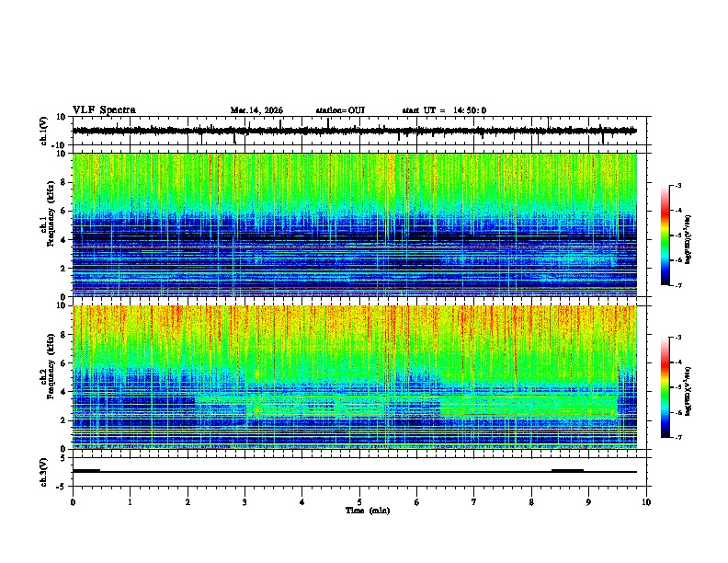The width and height of the screenshot is (728, 563).
Task: Click time axis tick label "1"
Action: click(130, 502)
